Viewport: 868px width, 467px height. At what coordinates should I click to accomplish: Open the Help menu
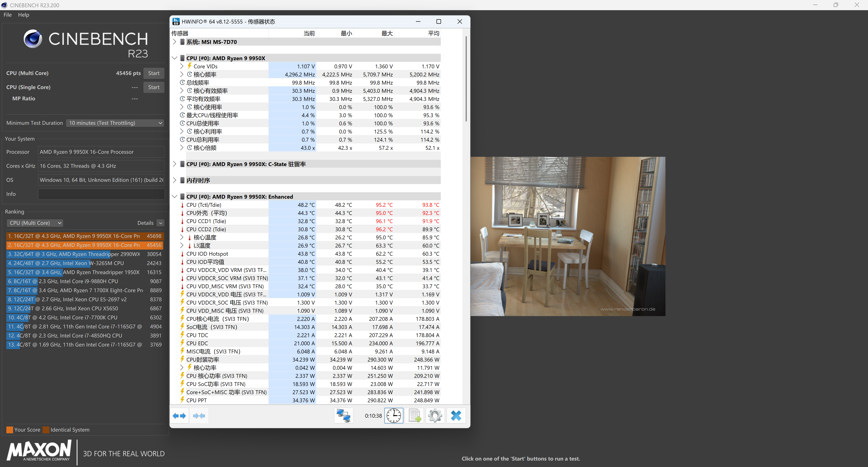point(24,15)
